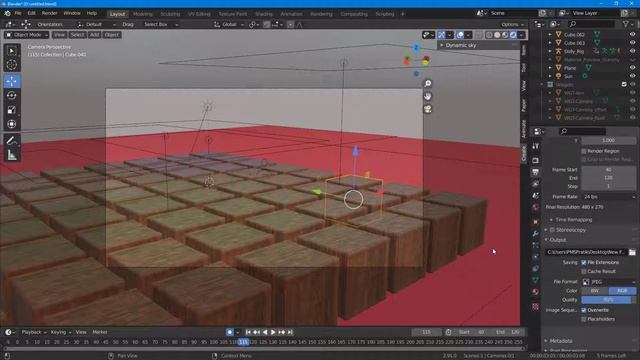This screenshot has height=360, width=640.
Task: Select the Measure tool
Action: pyautogui.click(x=12, y=155)
